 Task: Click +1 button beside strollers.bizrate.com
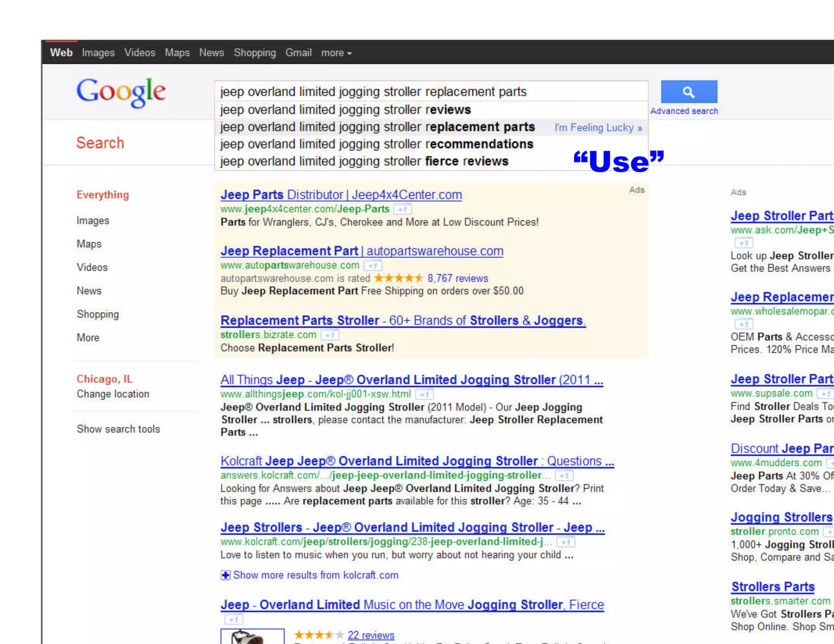330,335
